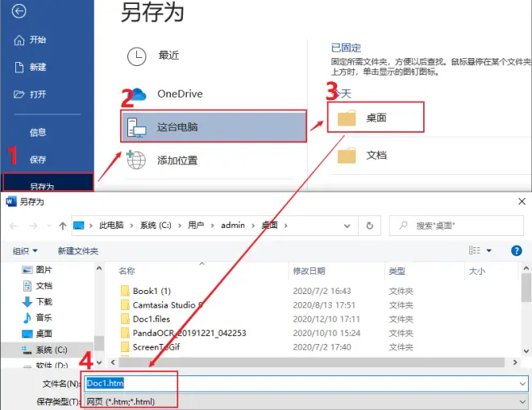
Task: Click the change view icon
Action: (x=474, y=251)
